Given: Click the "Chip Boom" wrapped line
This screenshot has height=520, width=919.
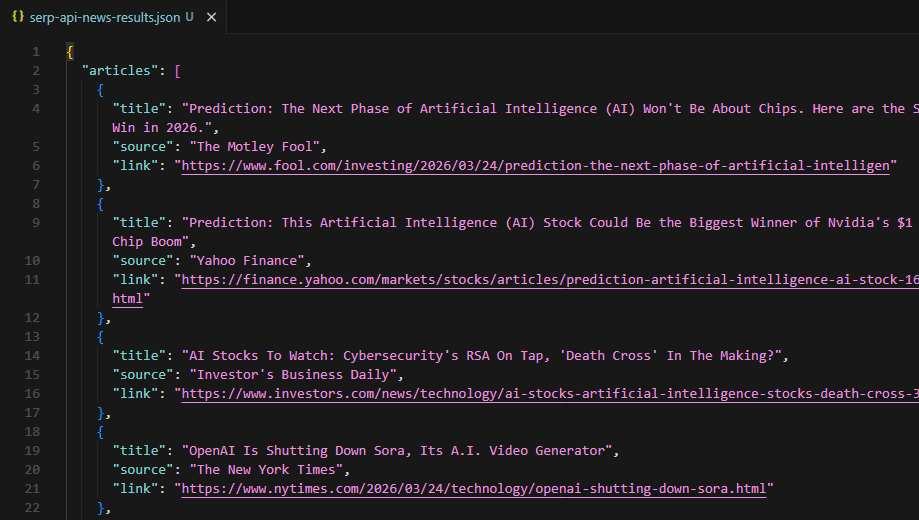Looking at the screenshot, I should tap(151, 242).
